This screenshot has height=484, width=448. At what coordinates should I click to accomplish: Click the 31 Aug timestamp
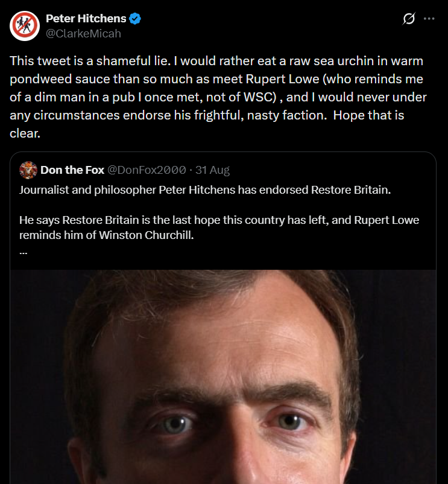[212, 170]
